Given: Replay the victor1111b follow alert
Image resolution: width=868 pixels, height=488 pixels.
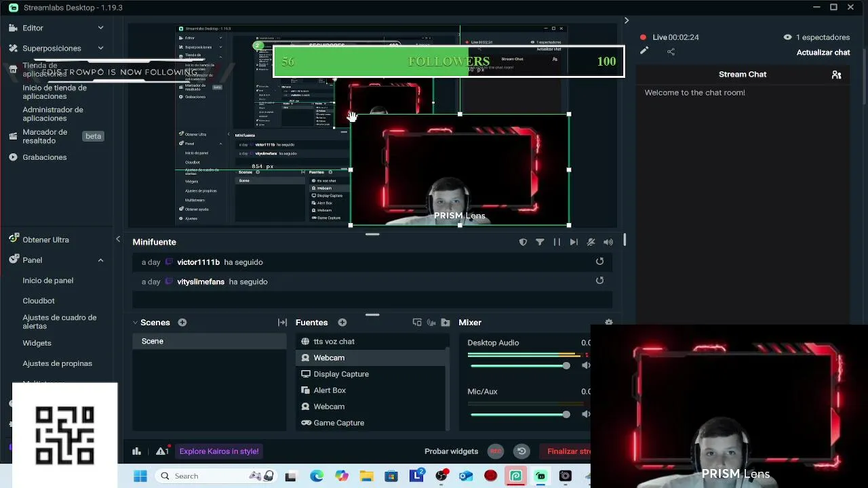Looking at the screenshot, I should (599, 262).
